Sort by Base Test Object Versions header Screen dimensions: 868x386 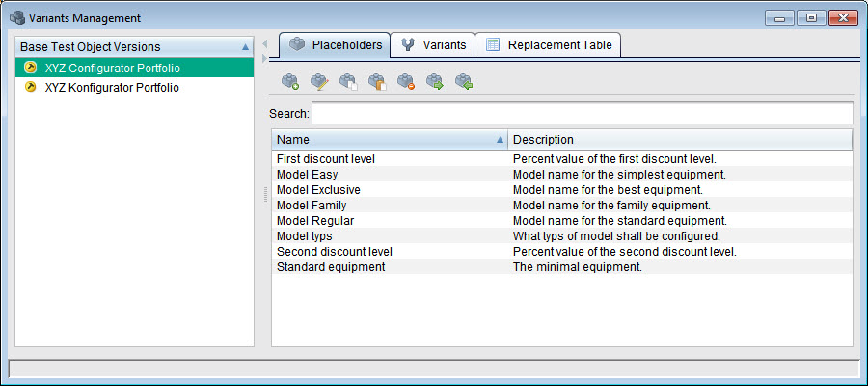tap(134, 47)
